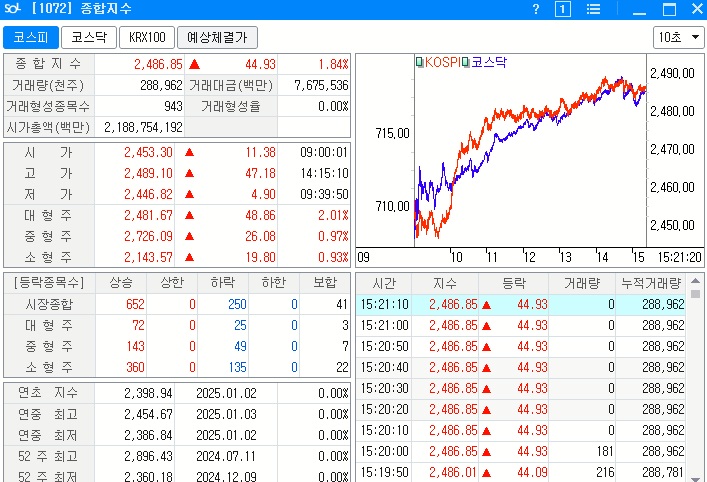This screenshot has height=482, width=707.
Task: Click the 대형주 index value 2,481.67
Action: point(148,216)
